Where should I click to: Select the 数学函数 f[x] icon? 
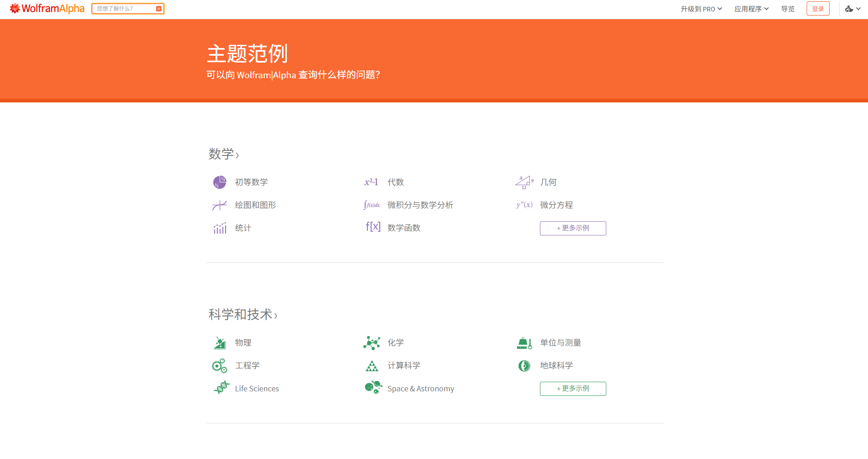[x=373, y=227]
